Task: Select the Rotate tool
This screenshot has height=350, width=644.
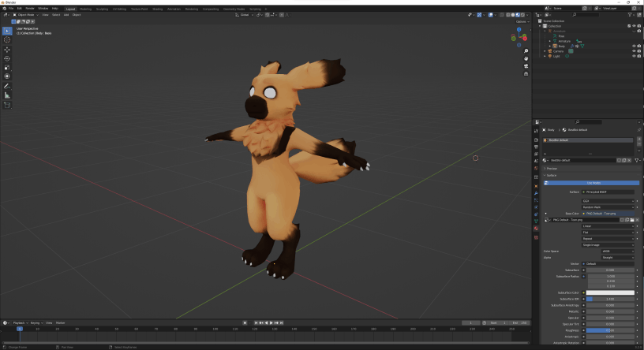Action: click(x=7, y=58)
